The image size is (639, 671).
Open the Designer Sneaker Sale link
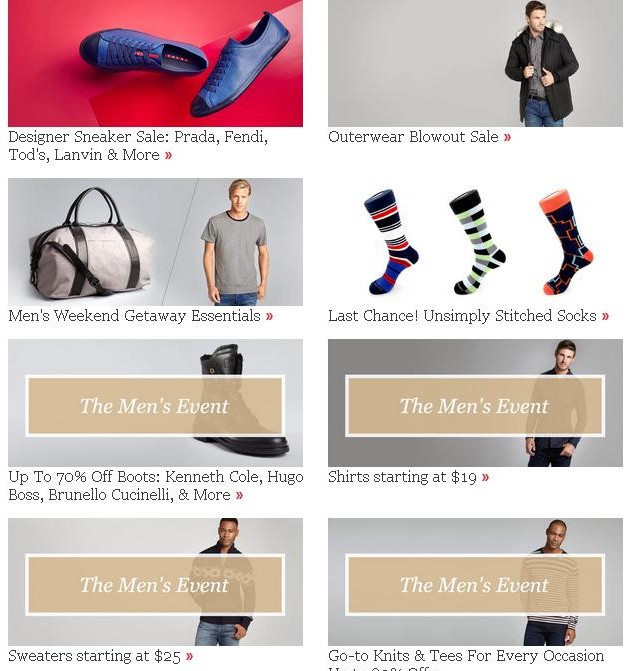(138, 145)
